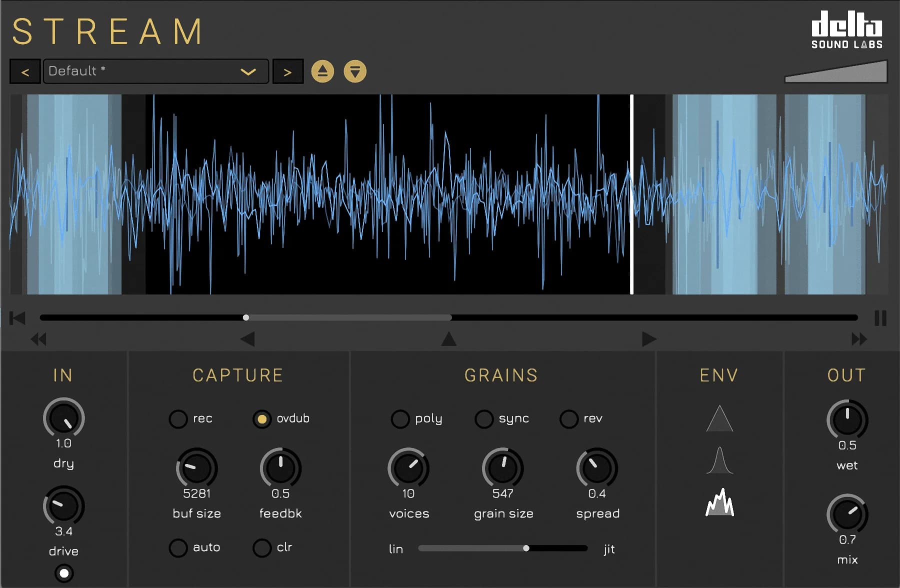
Task: Disable the ovdub toggle
Action: tap(262, 419)
